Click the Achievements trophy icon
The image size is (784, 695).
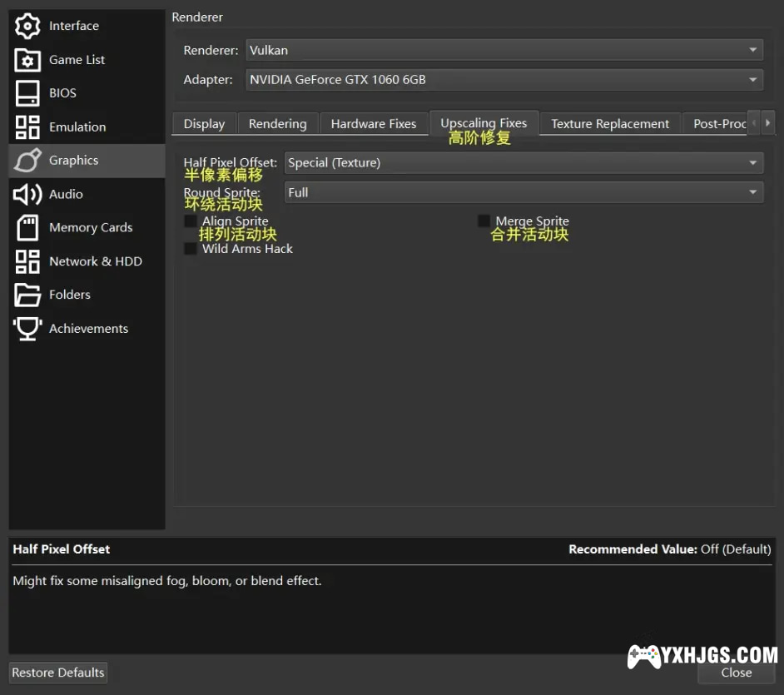point(27,328)
